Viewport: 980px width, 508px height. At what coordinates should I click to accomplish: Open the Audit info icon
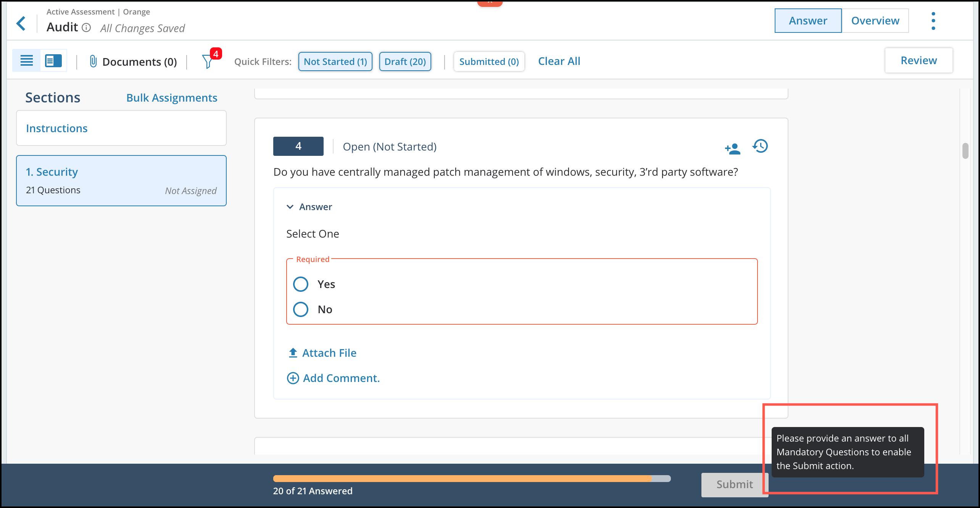87,28
